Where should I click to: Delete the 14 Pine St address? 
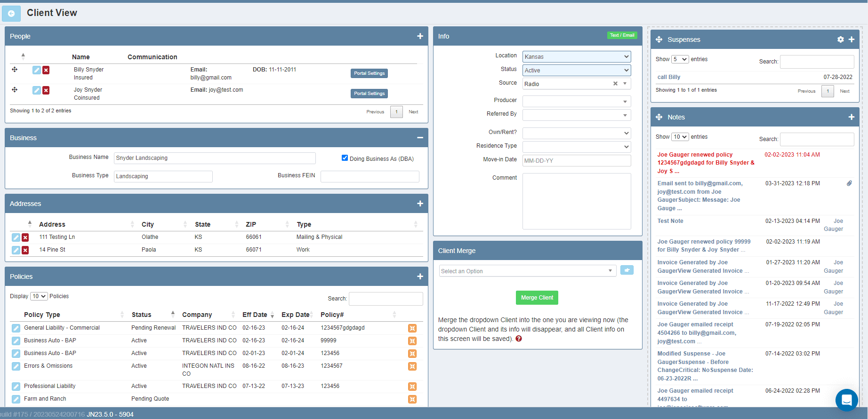click(x=25, y=250)
